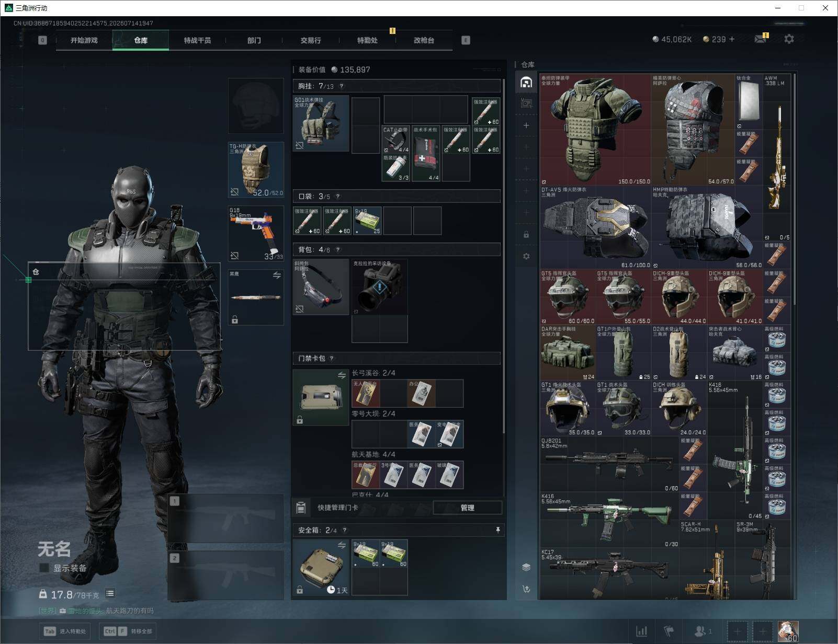Select the main warehouse page icon in sidebar

[526, 82]
